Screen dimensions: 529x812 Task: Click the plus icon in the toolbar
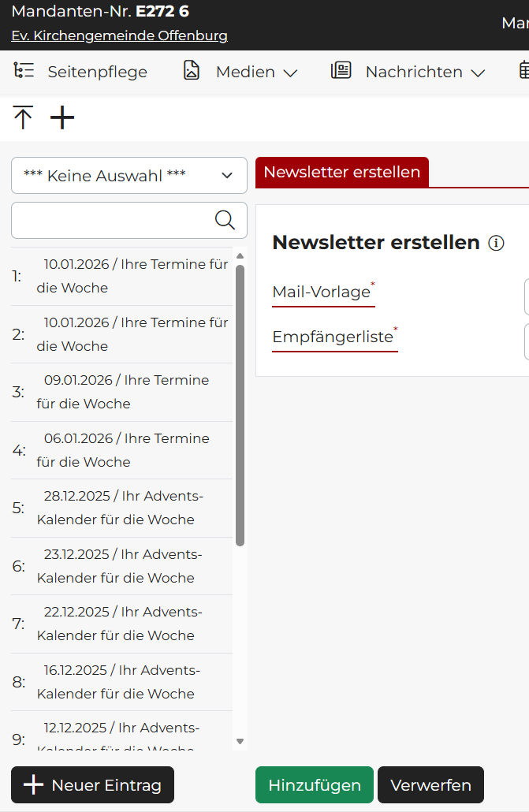coord(62,118)
